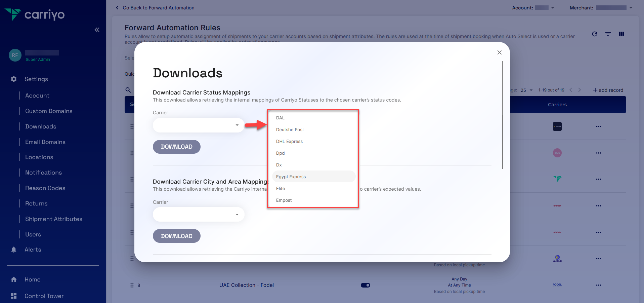The height and width of the screenshot is (303, 644).
Task: Click the dark carrier logo in first row
Action: pos(557,126)
